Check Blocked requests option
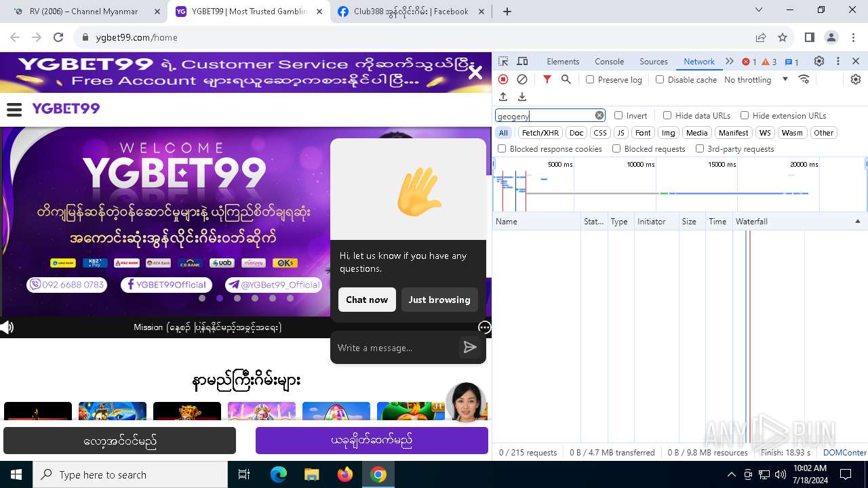868x488 pixels. [x=616, y=148]
